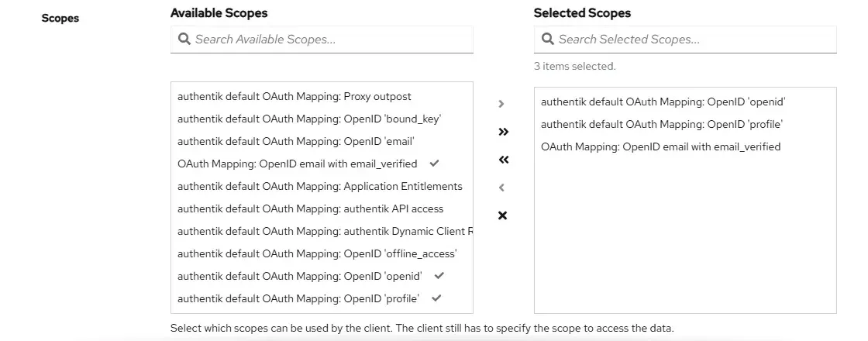Viewport: 868px width, 341px height.
Task: Click the 'Available Scopes' heading
Action: tap(219, 12)
